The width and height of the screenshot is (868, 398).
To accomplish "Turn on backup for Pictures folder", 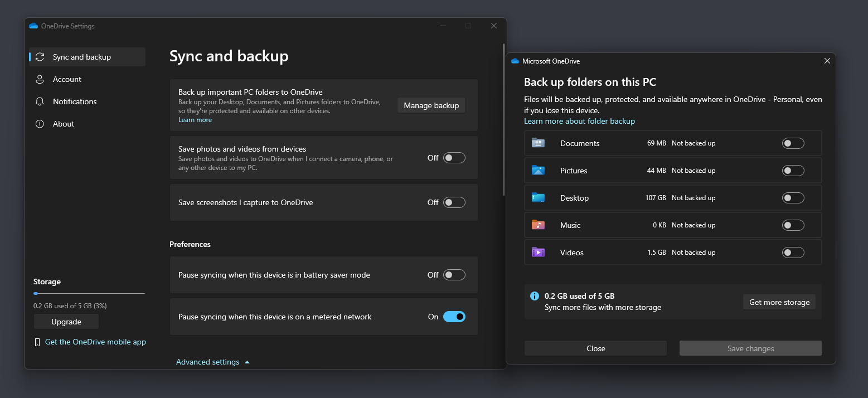I will tap(793, 171).
